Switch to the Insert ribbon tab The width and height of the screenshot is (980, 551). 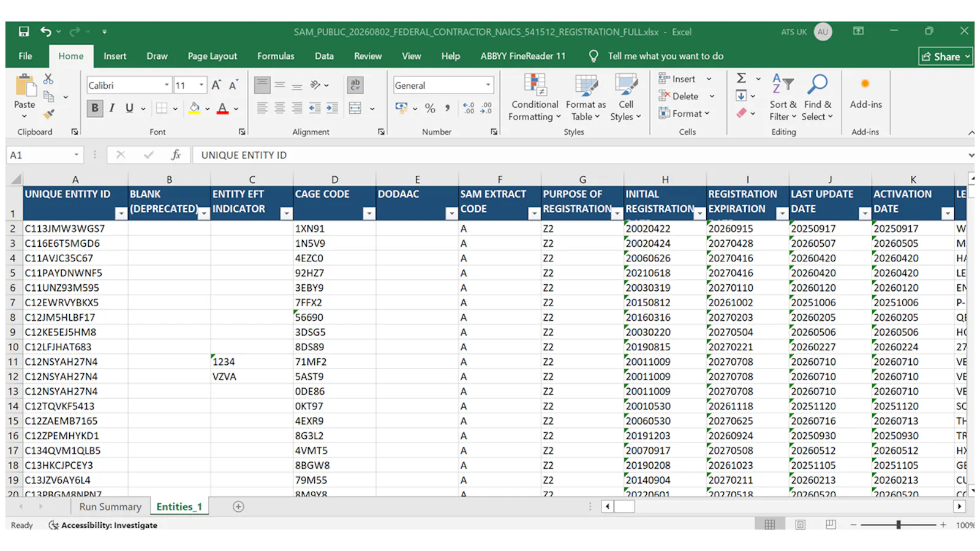pos(115,56)
